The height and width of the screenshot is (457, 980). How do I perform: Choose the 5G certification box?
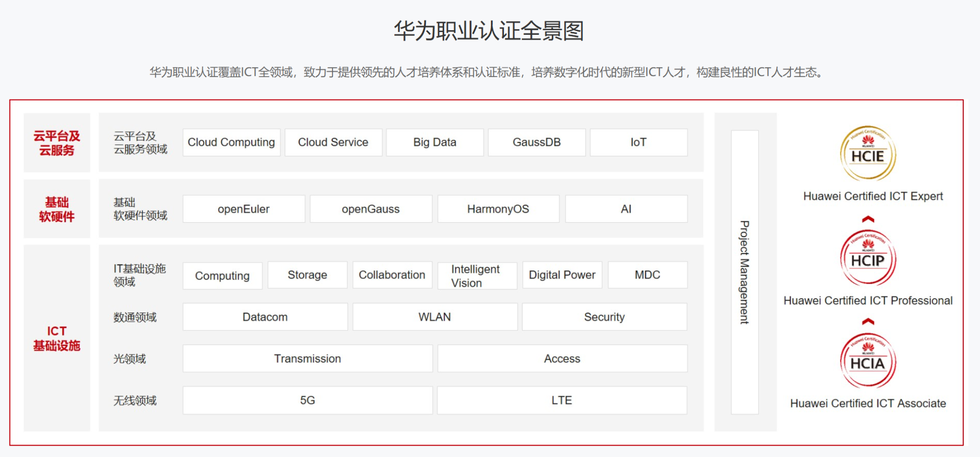[307, 400]
